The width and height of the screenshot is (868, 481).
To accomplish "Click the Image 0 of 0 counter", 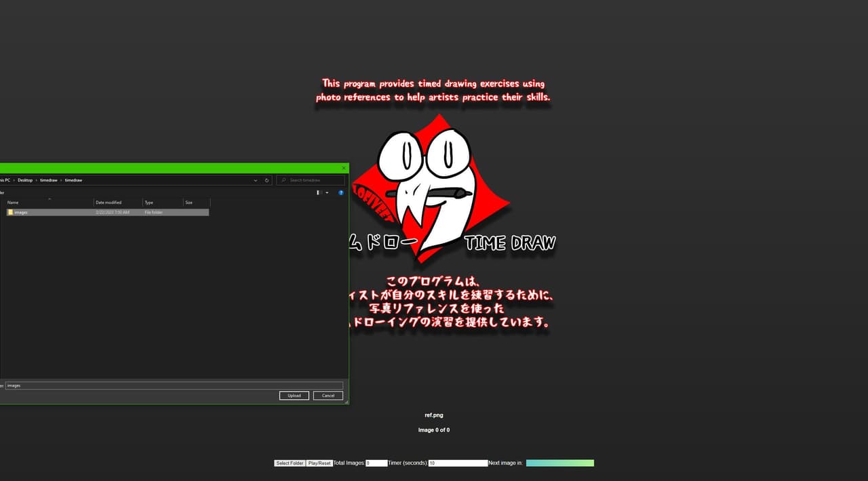I will coord(434,430).
